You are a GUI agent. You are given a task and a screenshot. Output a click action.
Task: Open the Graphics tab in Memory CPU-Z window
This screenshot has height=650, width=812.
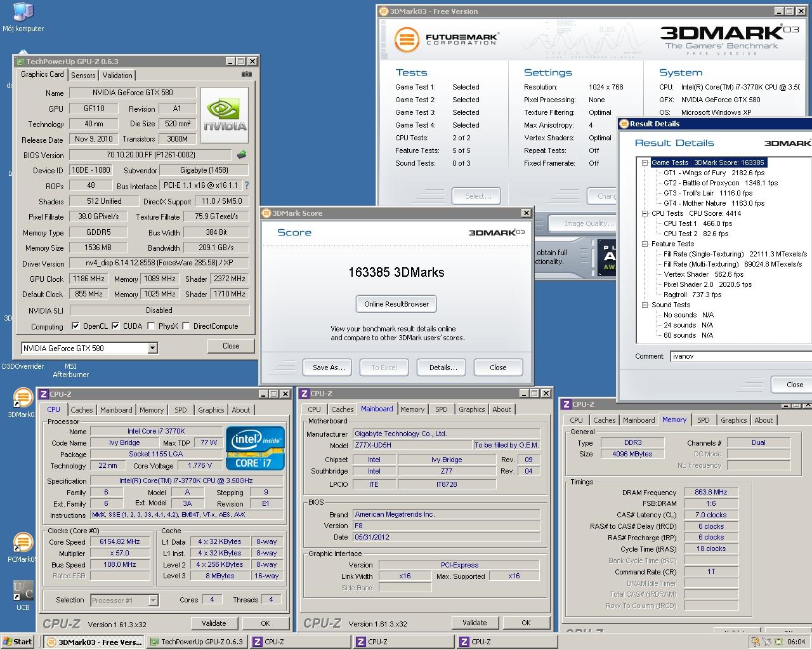coord(734,420)
